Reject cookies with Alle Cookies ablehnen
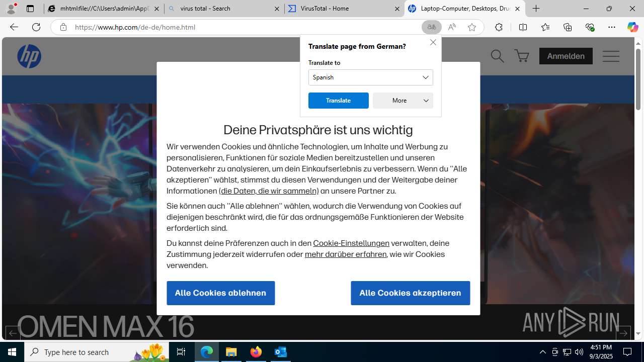Screen dimensions: 644x362 (x=220, y=293)
